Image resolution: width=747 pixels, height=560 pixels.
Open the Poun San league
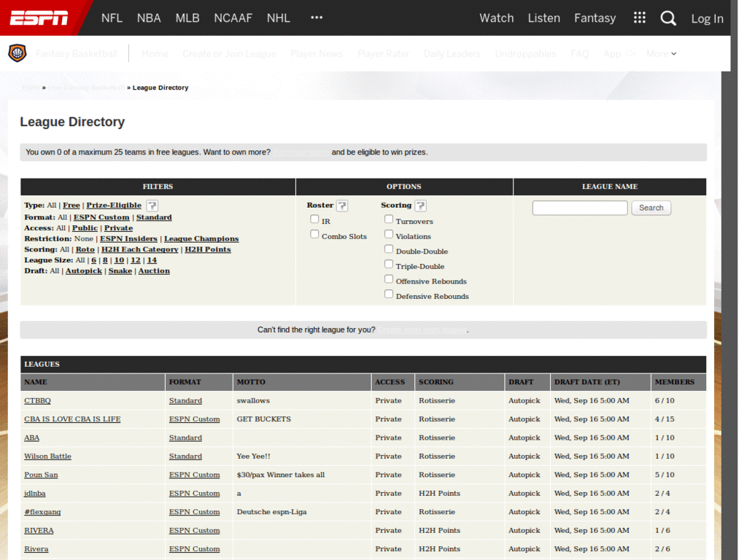41,475
